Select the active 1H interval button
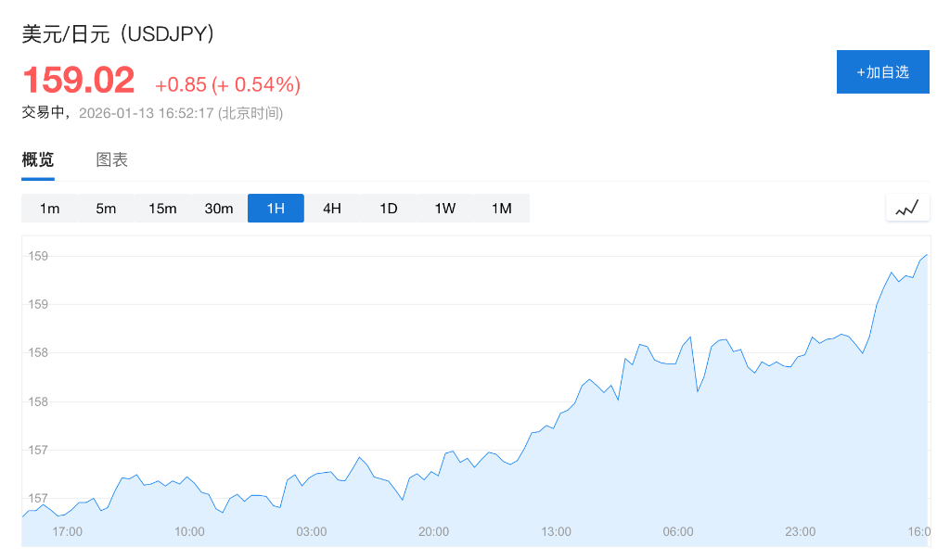 pos(276,209)
